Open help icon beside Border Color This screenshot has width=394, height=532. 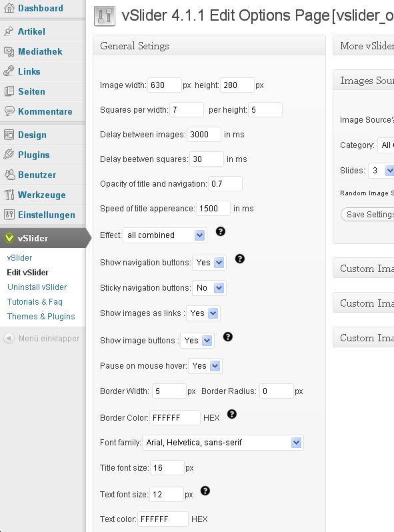pos(232,414)
